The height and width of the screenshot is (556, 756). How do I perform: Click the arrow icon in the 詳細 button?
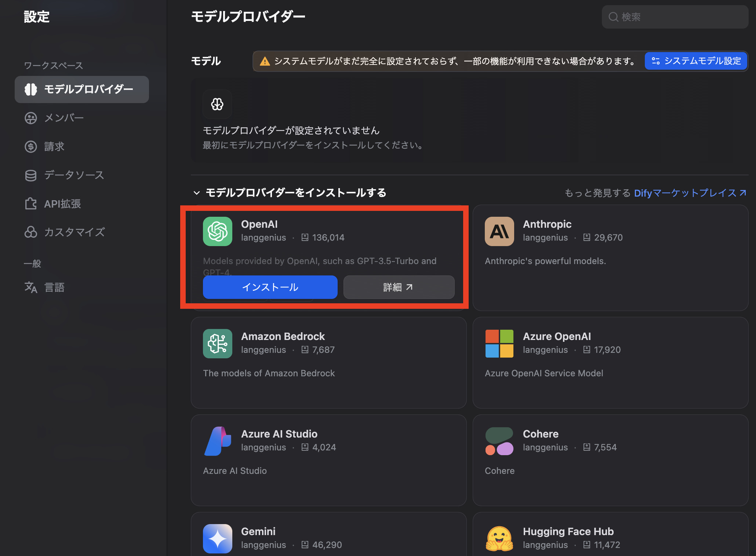(409, 287)
